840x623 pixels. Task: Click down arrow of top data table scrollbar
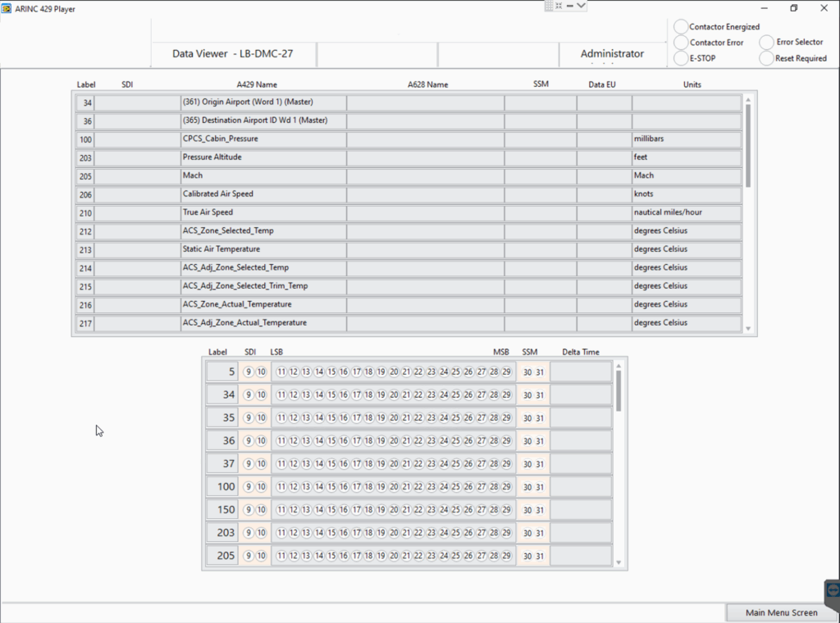click(748, 329)
